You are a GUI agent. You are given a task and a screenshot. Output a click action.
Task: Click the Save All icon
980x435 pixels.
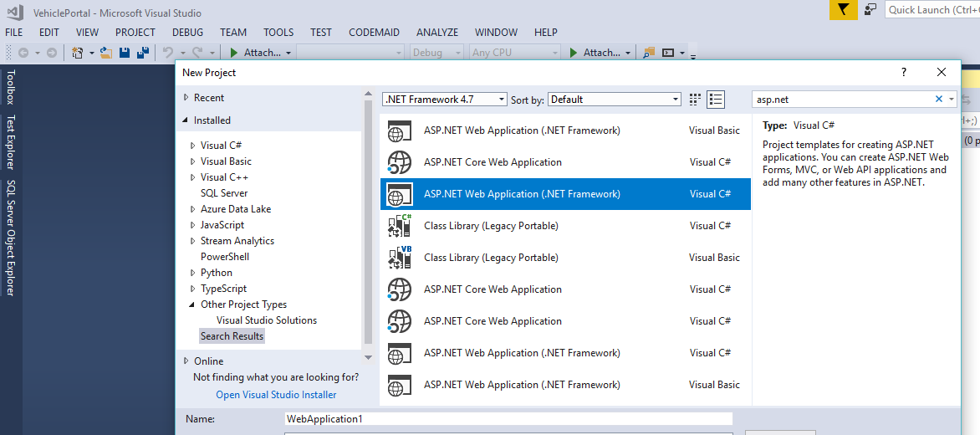(x=142, y=53)
